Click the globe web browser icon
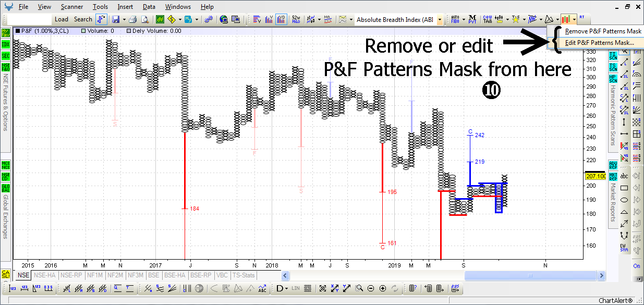The width and height of the screenshot is (644, 305). point(223,19)
